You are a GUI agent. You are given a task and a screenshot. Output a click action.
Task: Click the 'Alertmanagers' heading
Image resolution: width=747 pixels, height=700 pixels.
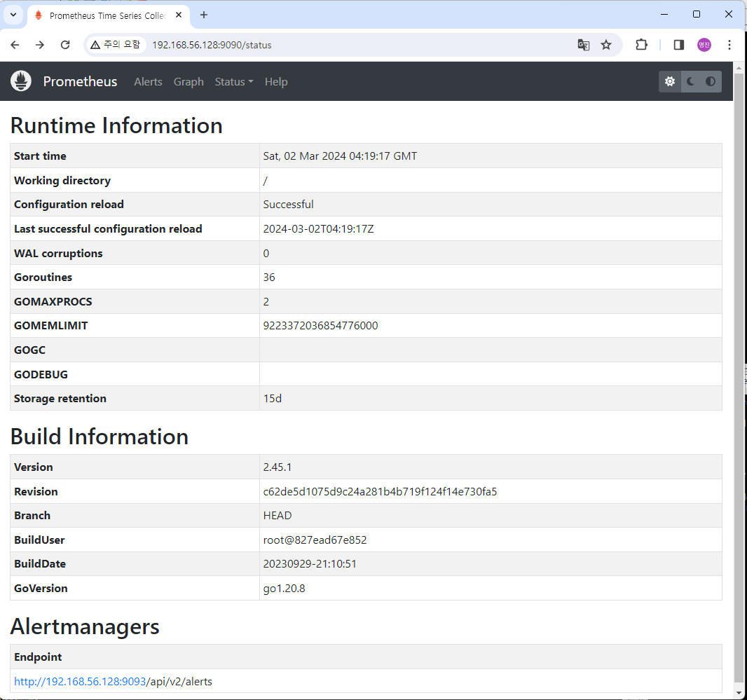point(85,626)
